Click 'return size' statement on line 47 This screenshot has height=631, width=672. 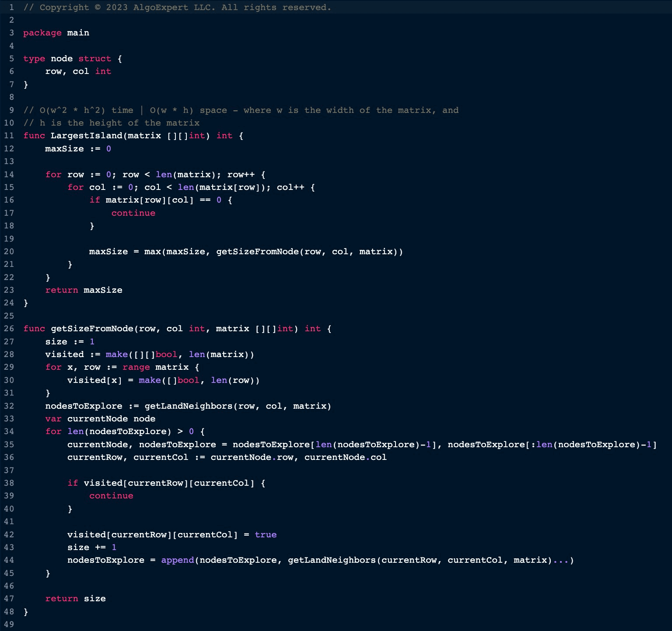click(75, 599)
